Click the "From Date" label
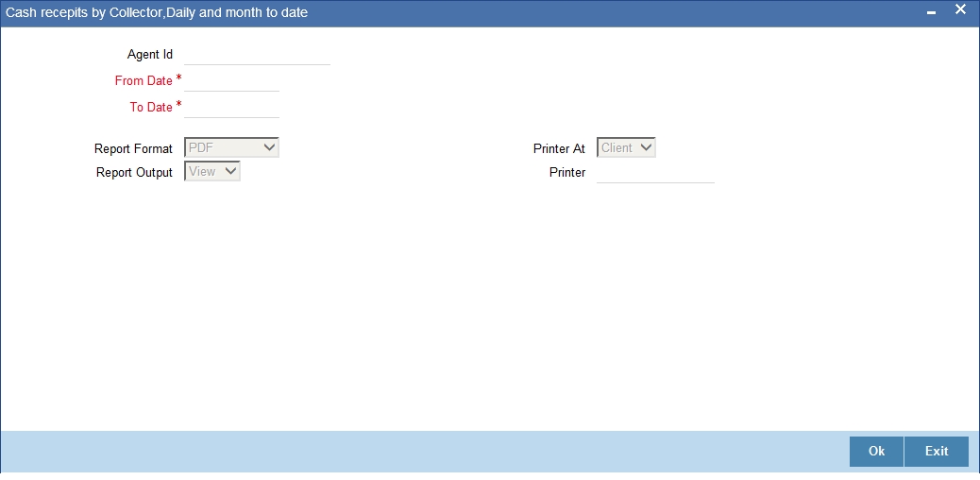 click(144, 80)
